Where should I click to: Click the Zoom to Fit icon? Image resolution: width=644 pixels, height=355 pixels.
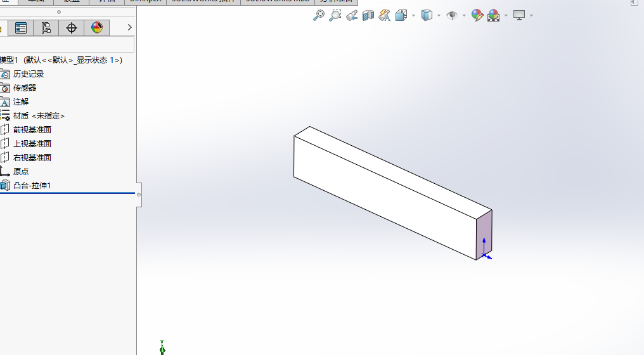click(319, 16)
